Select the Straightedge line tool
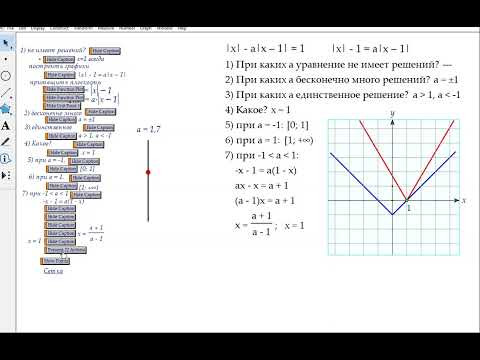Viewport: 480px width, 360px height. (6, 93)
